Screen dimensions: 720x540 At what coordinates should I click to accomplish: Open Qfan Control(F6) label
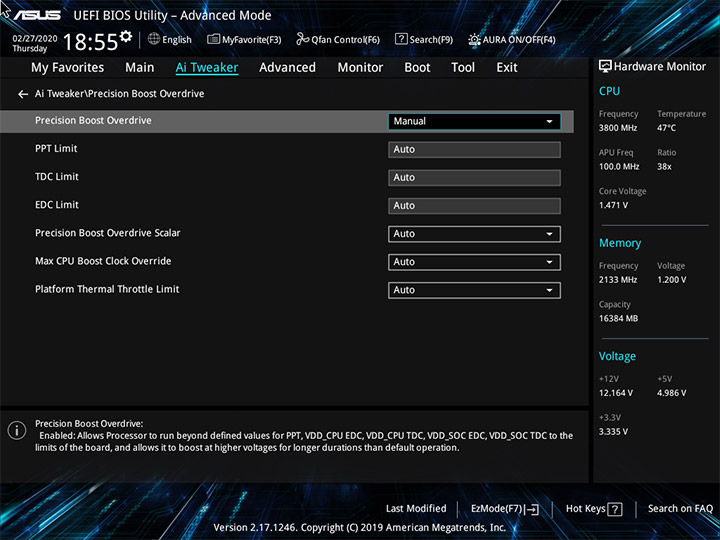click(345, 40)
